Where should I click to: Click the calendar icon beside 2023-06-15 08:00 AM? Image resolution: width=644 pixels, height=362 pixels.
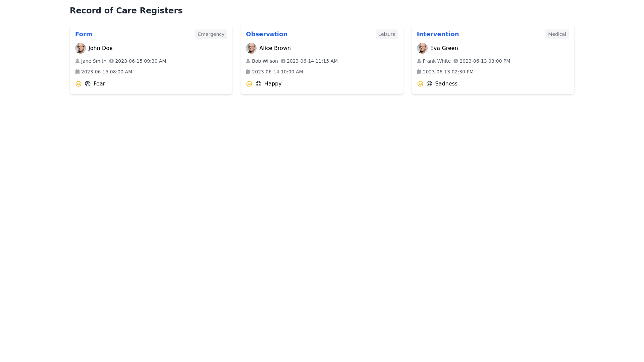(77, 72)
